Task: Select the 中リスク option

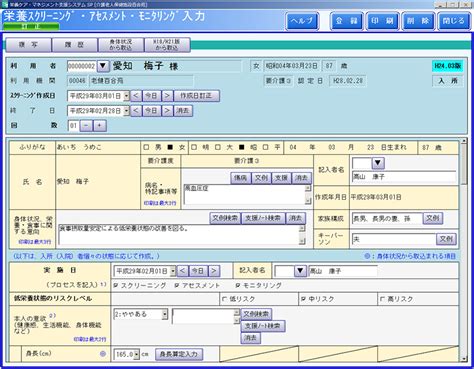Action: [303, 299]
